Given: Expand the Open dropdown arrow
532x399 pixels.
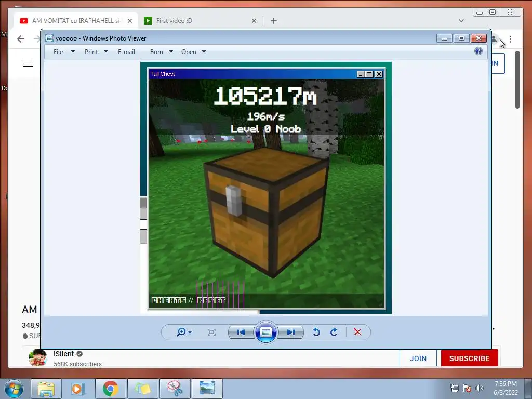Looking at the screenshot, I should coord(204,51).
